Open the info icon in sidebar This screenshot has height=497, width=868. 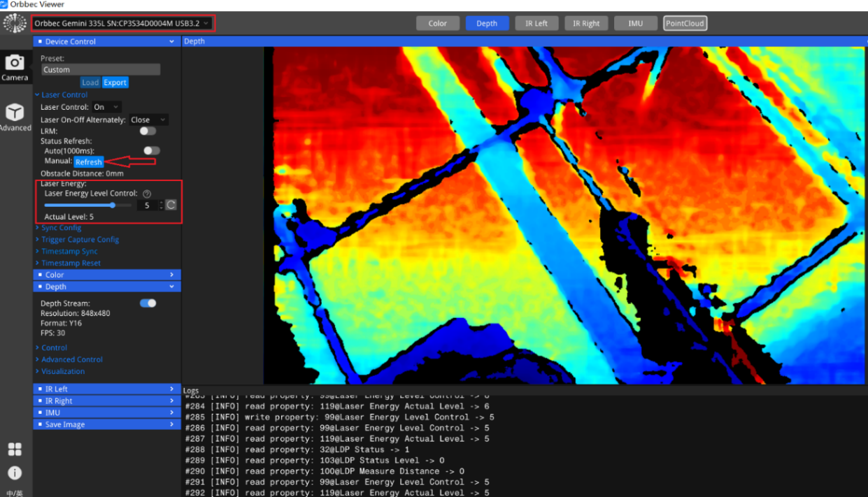15,473
